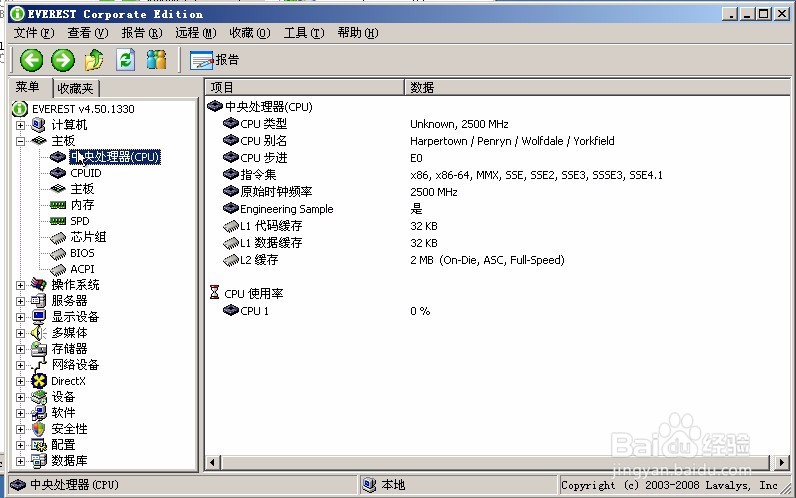The width and height of the screenshot is (796, 498).
Task: Expand the 安全性 tree node
Action: coord(20,429)
